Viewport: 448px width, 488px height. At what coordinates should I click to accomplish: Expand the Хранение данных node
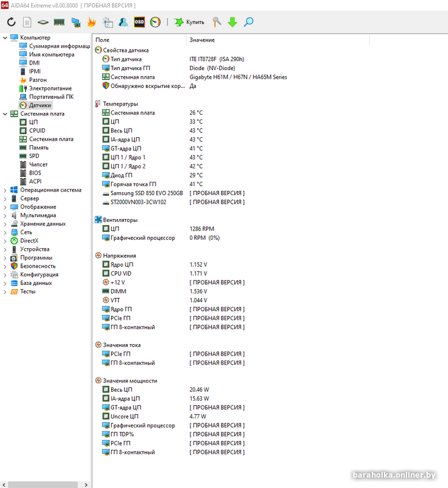(5, 224)
